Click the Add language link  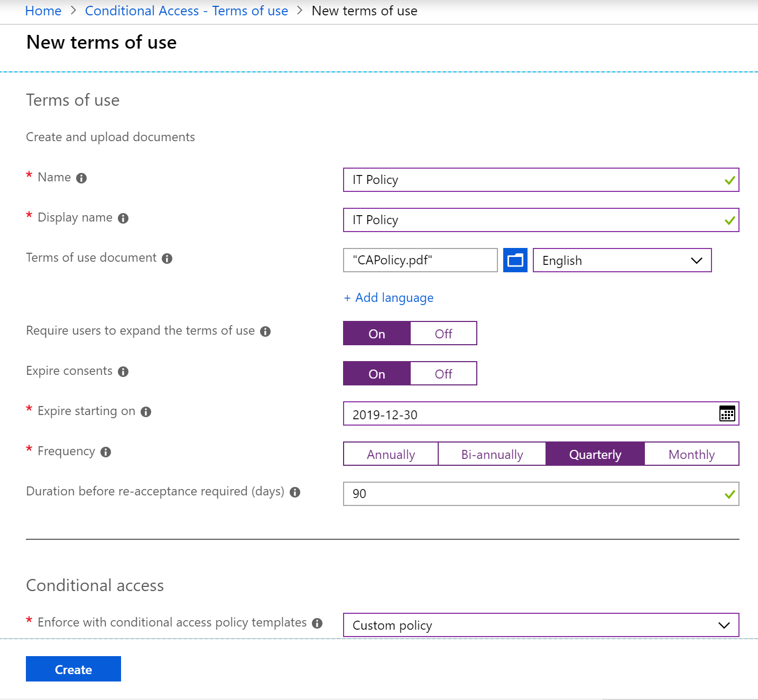point(389,298)
